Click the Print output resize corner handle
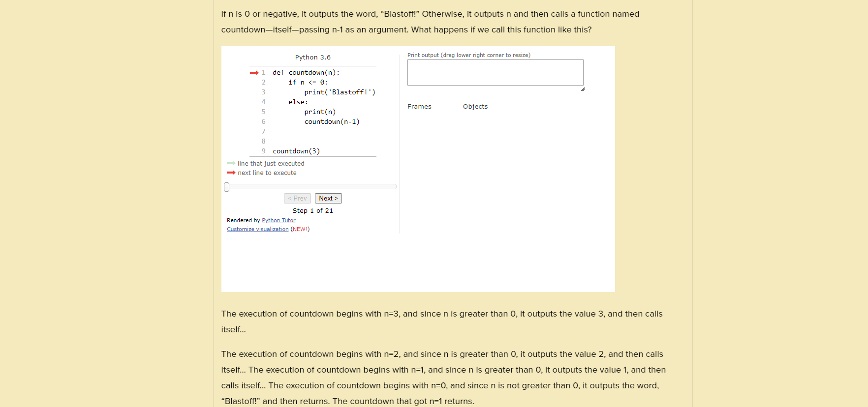Image resolution: width=868 pixels, height=407 pixels. coord(583,89)
